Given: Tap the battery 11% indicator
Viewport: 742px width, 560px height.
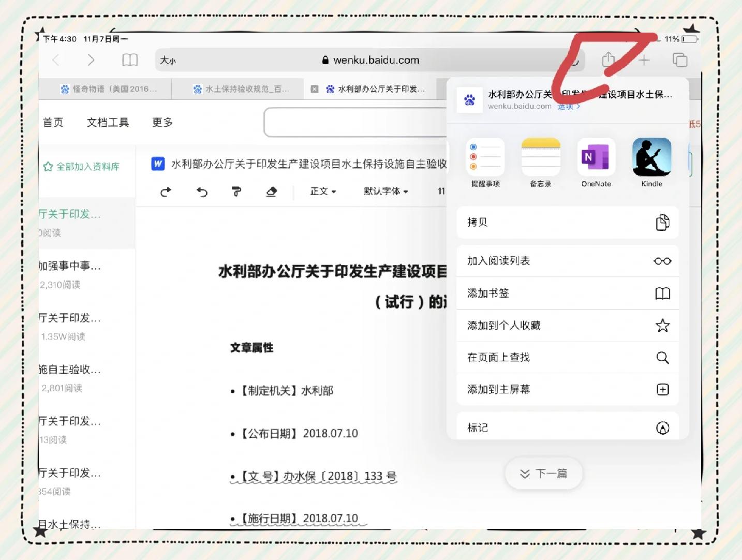Looking at the screenshot, I should coord(681,39).
